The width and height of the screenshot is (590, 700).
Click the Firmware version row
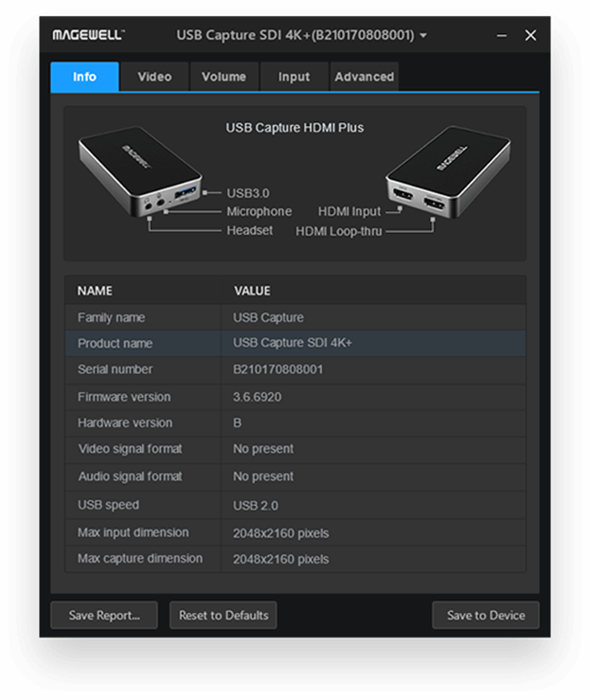coord(295,397)
